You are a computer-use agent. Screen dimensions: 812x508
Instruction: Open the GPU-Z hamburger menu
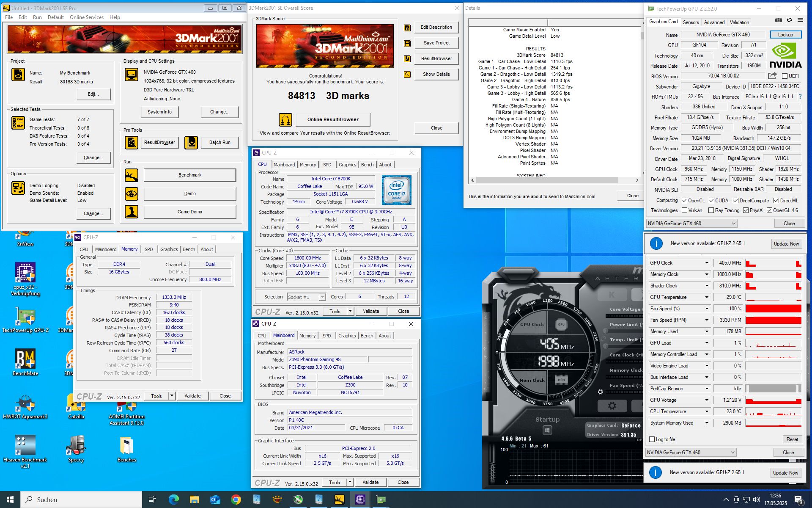click(800, 20)
